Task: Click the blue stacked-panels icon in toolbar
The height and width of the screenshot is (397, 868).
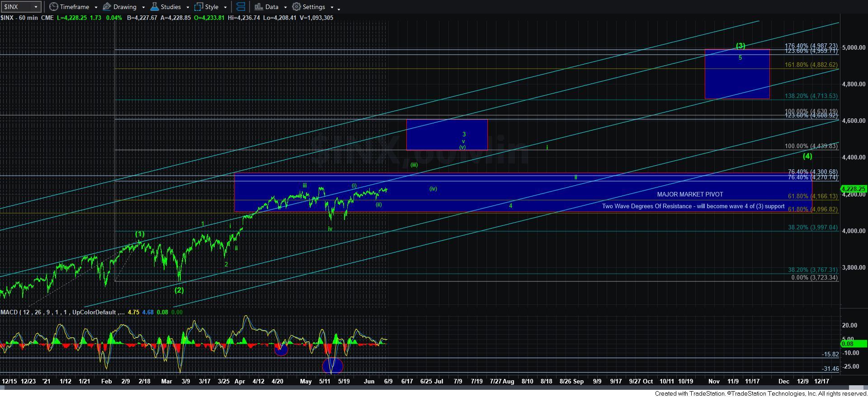Action: point(241,7)
